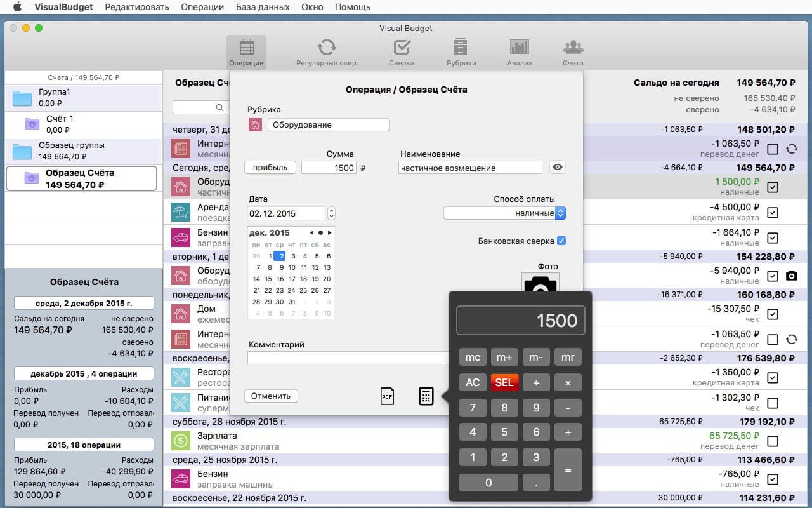The image size is (812, 508).
Task: Open the Помощь menu
Action: pos(353,7)
